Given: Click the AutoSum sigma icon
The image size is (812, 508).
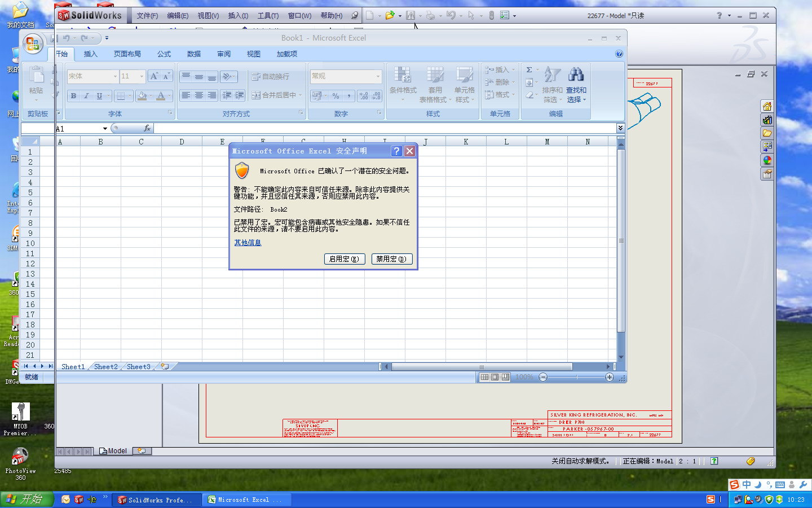Looking at the screenshot, I should point(529,70).
